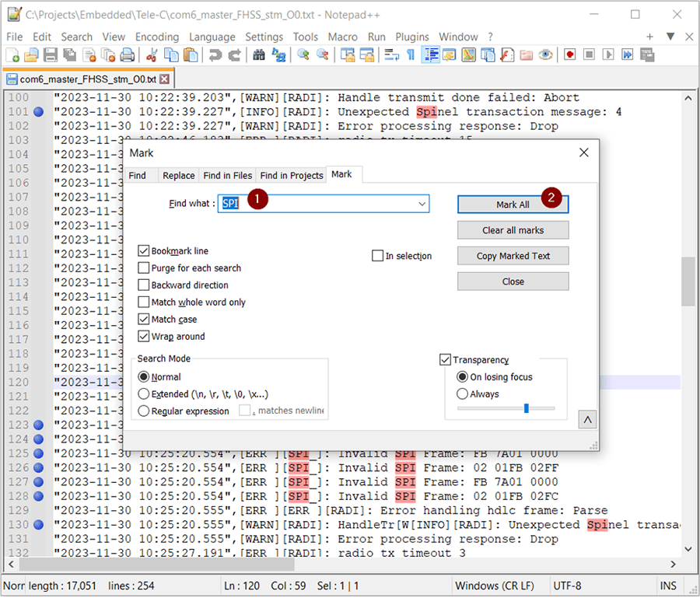Click the Redo toolbar icon
The width and height of the screenshot is (700, 598).
(x=234, y=55)
